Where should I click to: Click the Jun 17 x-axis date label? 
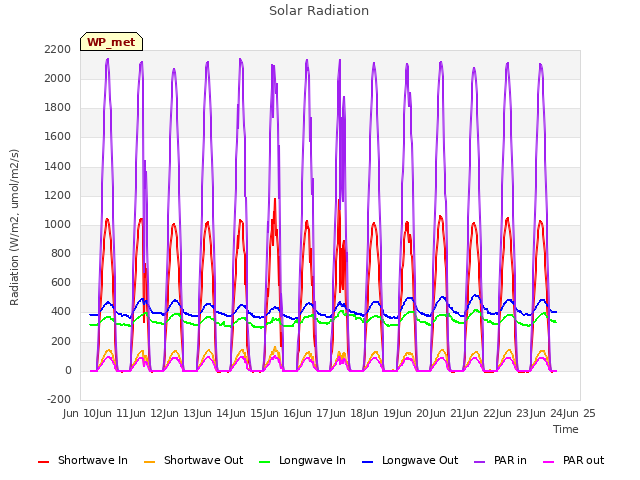(x=313, y=413)
